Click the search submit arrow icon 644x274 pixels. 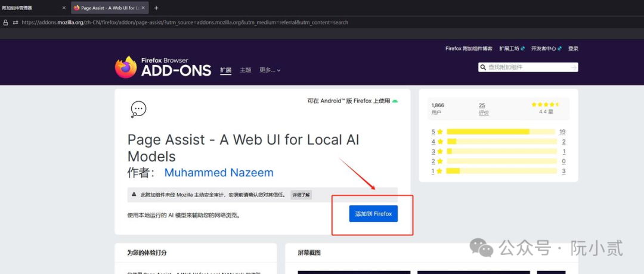(574, 67)
